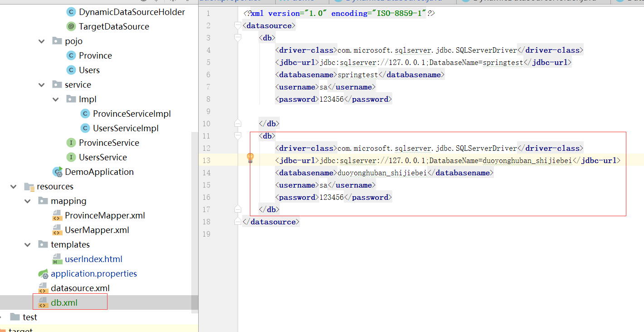Image resolution: width=644 pixels, height=332 pixels.
Task: Click the fold end marker at line 17
Action: [237, 209]
